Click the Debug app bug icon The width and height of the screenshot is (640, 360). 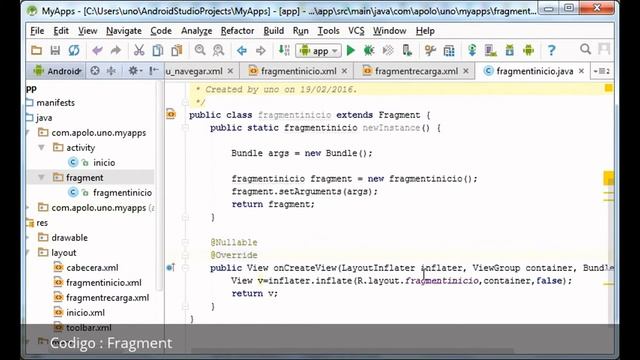(x=369, y=50)
